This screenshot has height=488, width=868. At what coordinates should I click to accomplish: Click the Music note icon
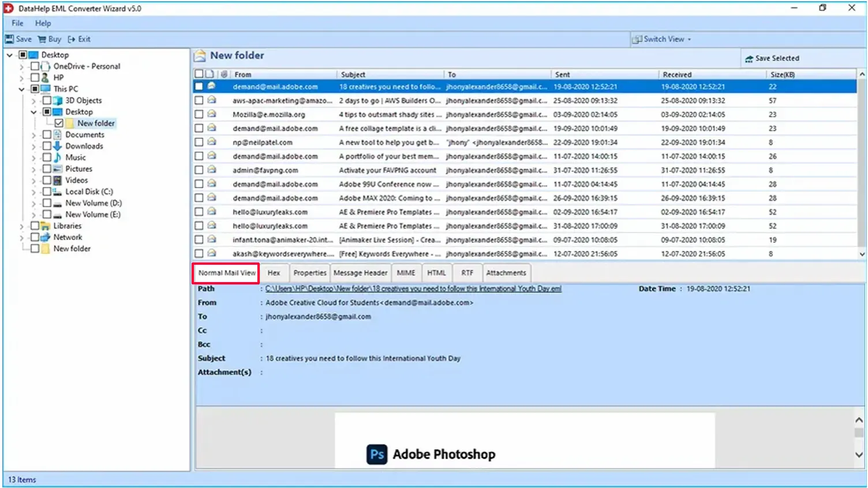point(58,157)
